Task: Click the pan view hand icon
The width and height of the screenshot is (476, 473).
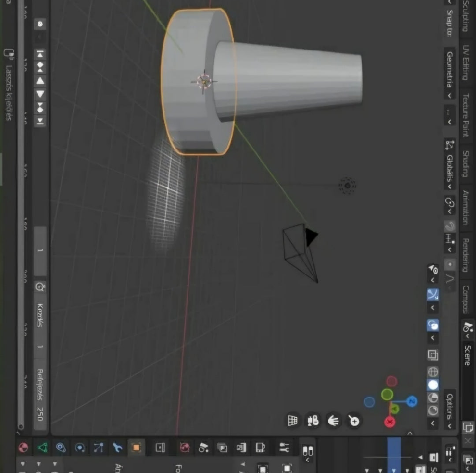Action: point(333,421)
